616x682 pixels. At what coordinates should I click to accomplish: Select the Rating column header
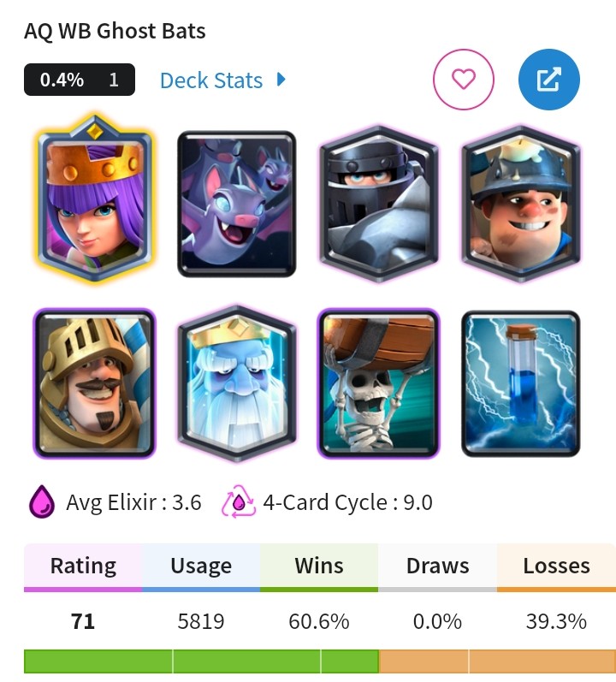pyautogui.click(x=83, y=567)
